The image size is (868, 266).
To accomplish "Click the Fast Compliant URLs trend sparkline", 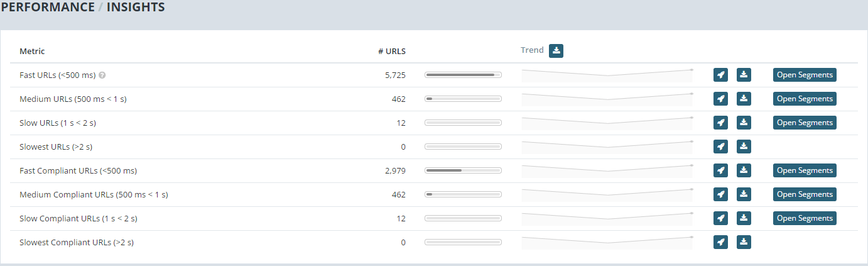I will [x=607, y=170].
